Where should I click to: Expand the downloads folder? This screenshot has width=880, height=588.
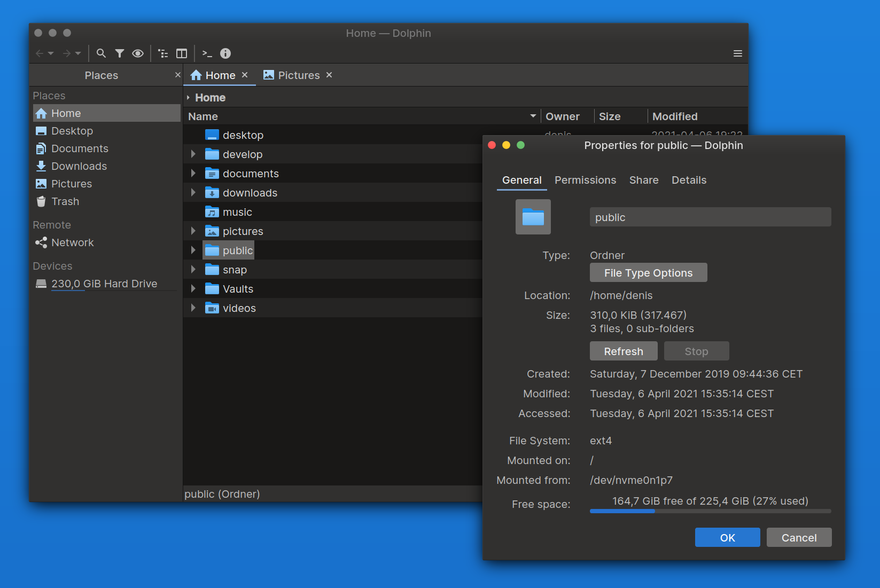[193, 193]
